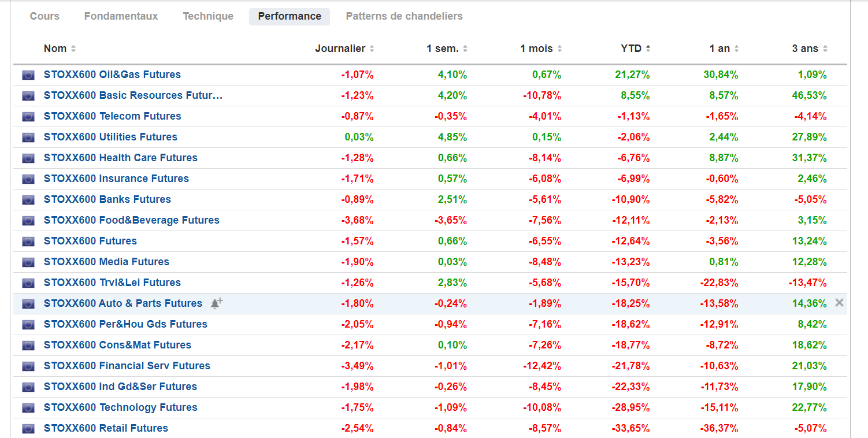Click the flag icon beside Oil&Gas Futures

28,75
